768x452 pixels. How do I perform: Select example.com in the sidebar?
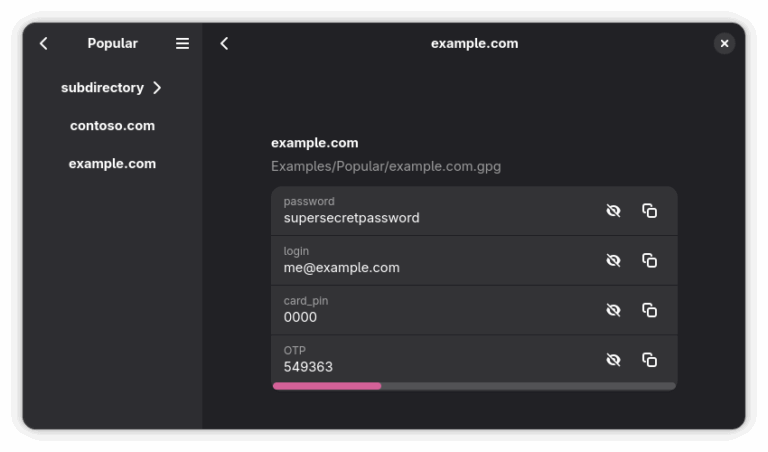click(x=112, y=164)
